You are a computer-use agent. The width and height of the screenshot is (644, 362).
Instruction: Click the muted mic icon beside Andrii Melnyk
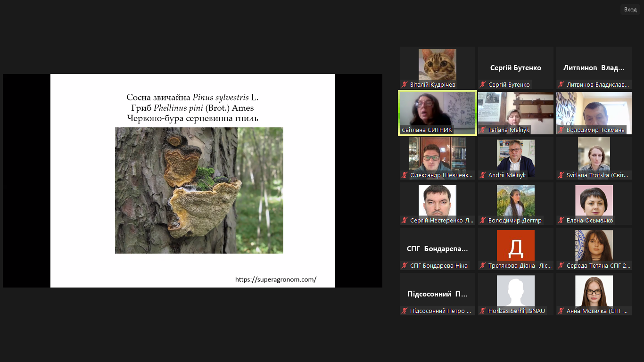click(x=483, y=175)
